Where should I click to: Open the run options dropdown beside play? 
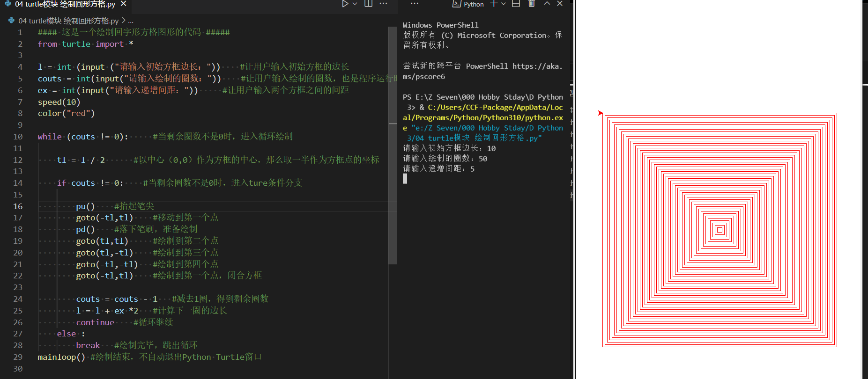(355, 4)
